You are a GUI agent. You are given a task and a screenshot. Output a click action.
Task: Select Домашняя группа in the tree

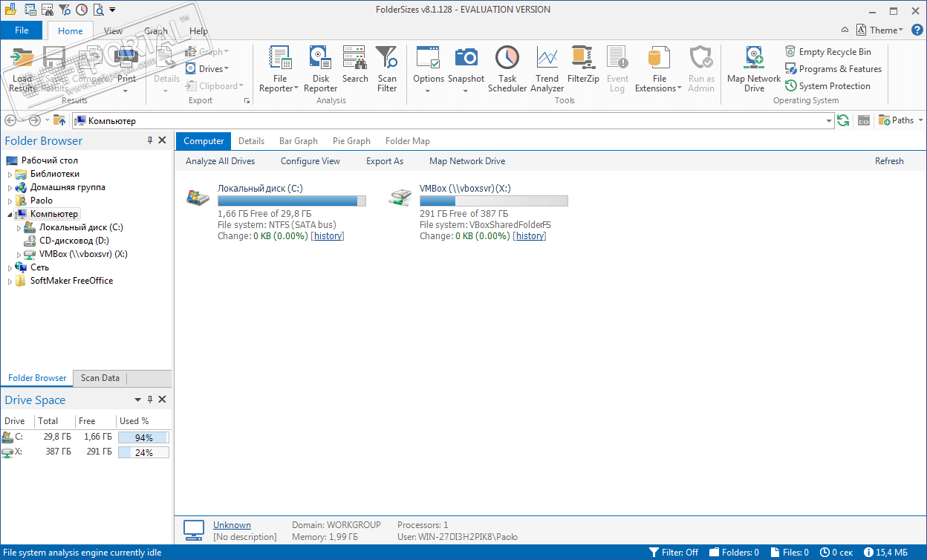(x=68, y=187)
